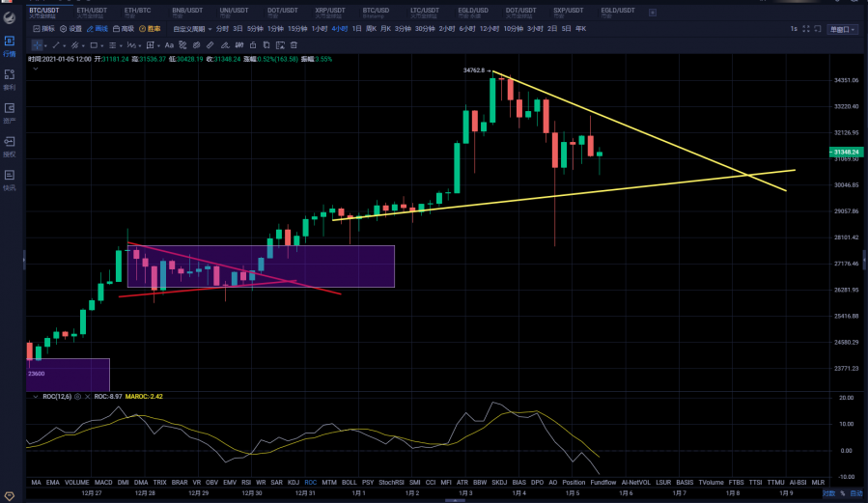Expand the 单窗口 window layout dropdown
868x503 pixels.
pyautogui.click(x=842, y=29)
